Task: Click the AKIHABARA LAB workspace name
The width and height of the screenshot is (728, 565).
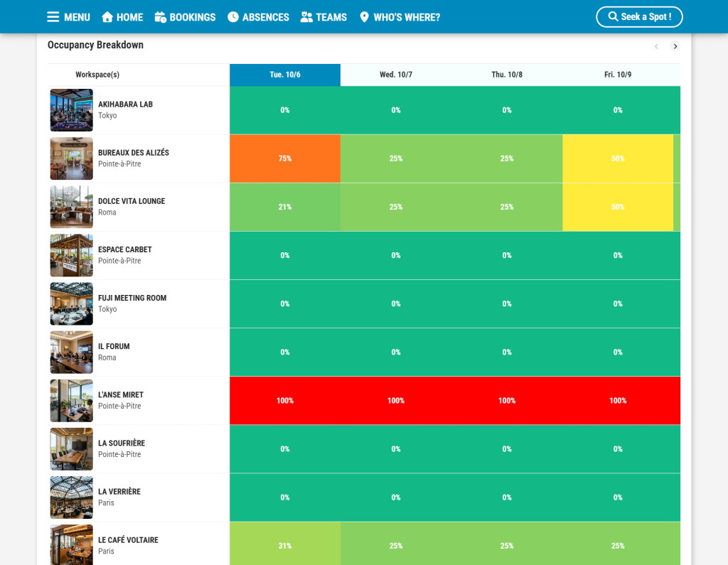Action: click(125, 104)
